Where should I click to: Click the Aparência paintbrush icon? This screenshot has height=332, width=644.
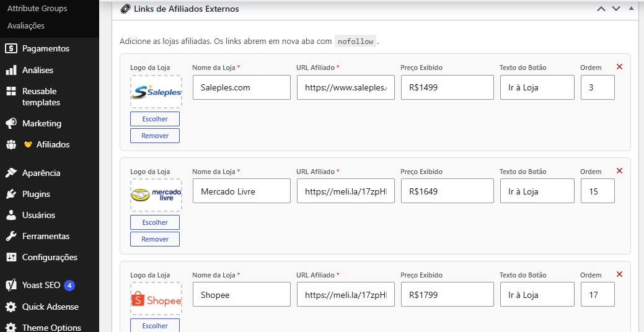click(11, 173)
